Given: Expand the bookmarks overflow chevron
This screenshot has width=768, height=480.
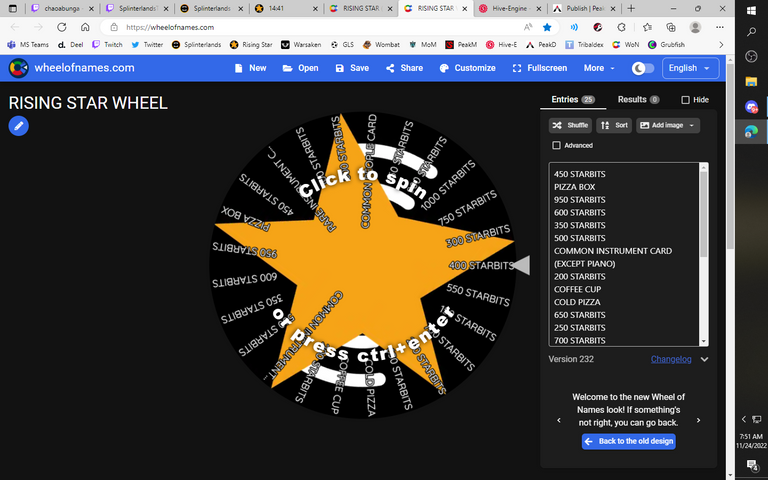Looking at the screenshot, I should [720, 45].
